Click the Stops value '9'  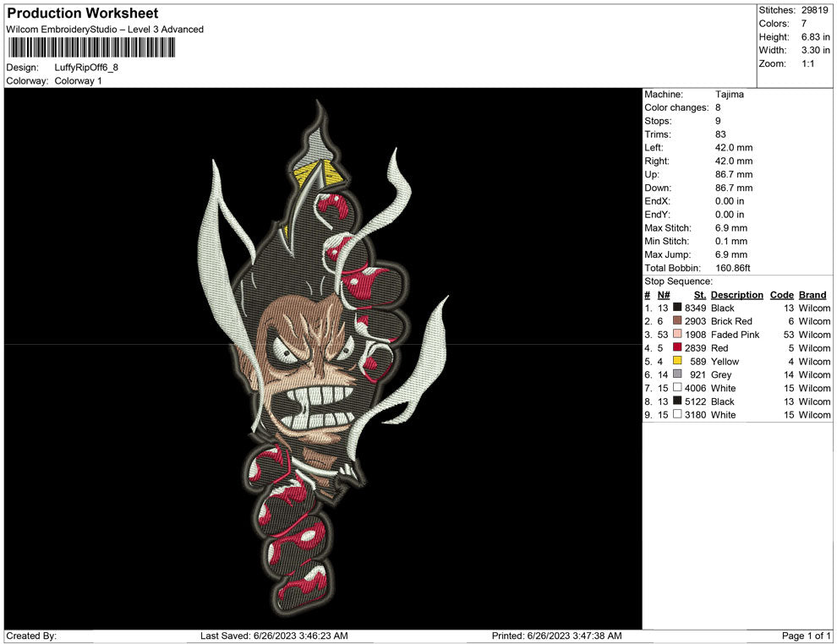point(718,121)
